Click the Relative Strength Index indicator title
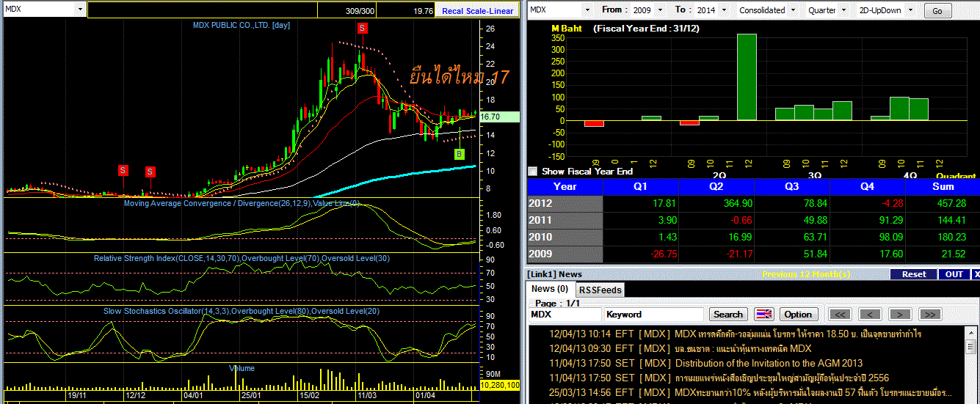The height and width of the screenshot is (404, 980). [x=242, y=259]
